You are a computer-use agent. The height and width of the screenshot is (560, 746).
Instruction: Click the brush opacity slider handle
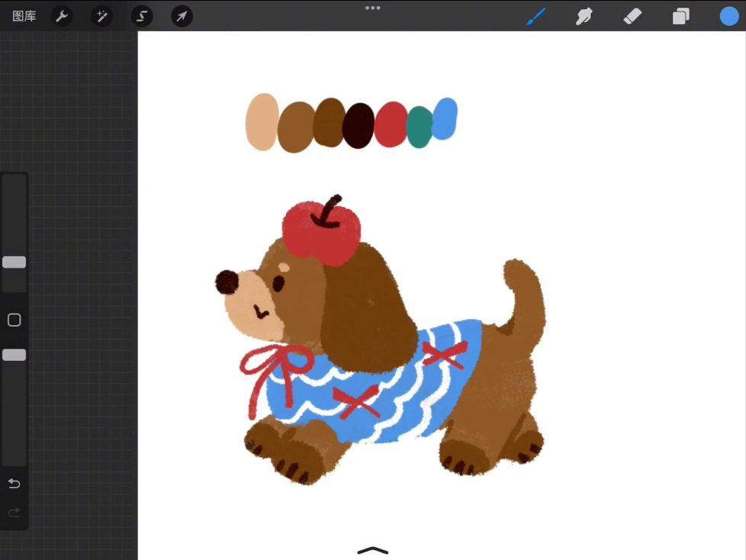(14, 355)
